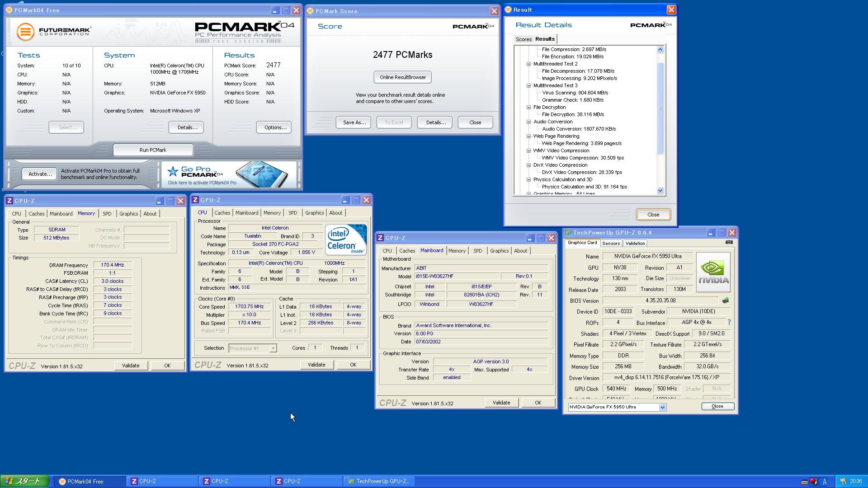Click the PCMark04 Free window title icon
Screen dimensions: 868x488
click(9, 10)
